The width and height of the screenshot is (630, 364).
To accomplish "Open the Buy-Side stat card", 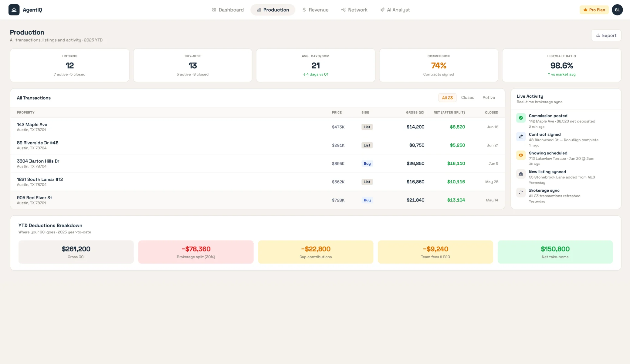I will click(x=192, y=65).
